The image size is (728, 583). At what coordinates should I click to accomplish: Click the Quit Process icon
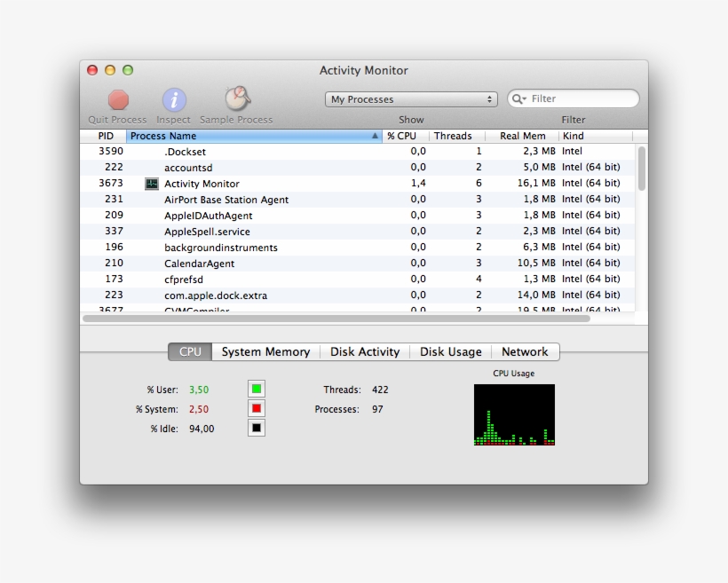click(x=116, y=100)
